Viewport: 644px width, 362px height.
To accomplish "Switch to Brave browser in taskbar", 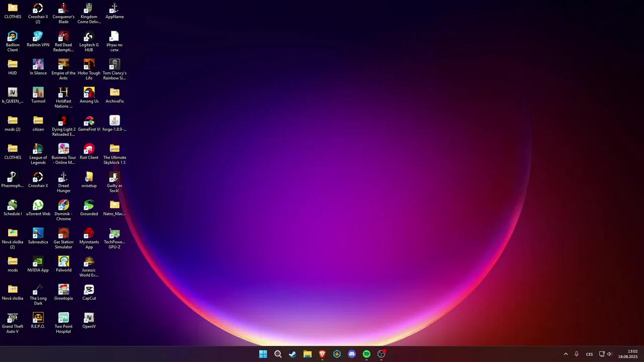I will click(x=322, y=354).
